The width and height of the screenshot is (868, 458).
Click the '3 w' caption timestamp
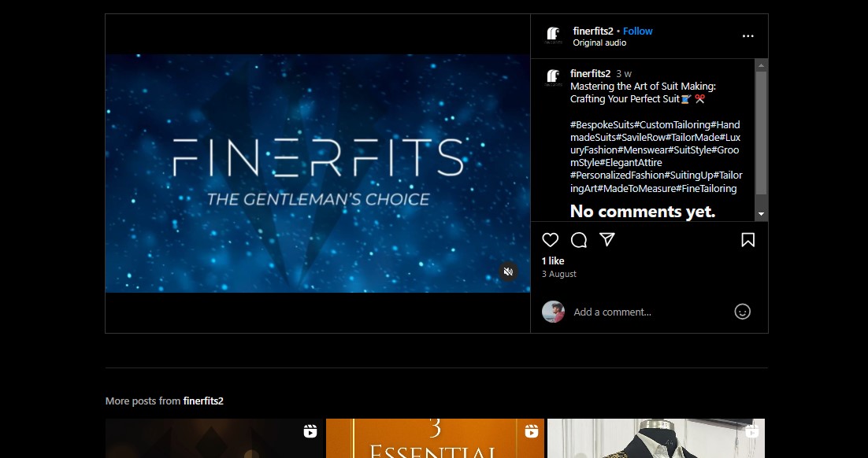[624, 73]
